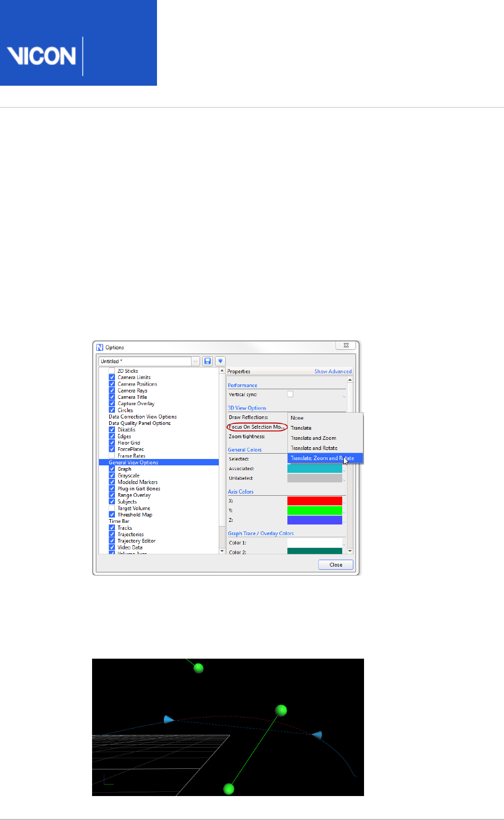Toggle the Camera Rays checkbox
The height and width of the screenshot is (820, 504).
(112, 390)
